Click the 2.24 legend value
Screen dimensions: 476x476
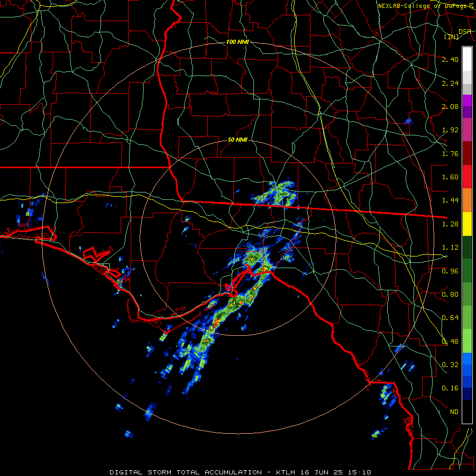click(x=450, y=83)
